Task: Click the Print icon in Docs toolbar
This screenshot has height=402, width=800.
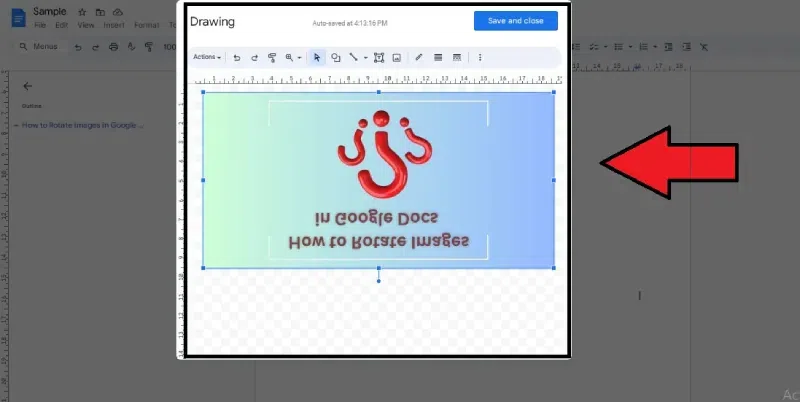Action: point(113,47)
